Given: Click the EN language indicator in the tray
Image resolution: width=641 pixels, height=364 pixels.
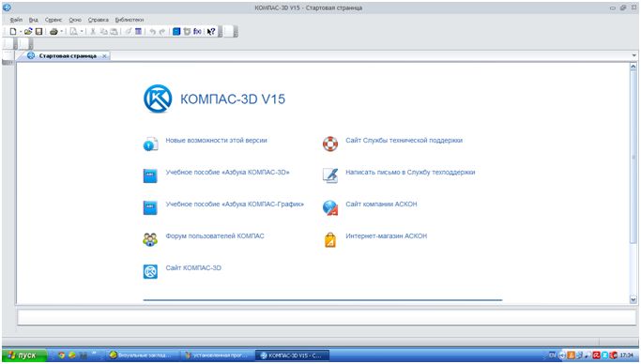Looking at the screenshot, I should [x=552, y=355].
